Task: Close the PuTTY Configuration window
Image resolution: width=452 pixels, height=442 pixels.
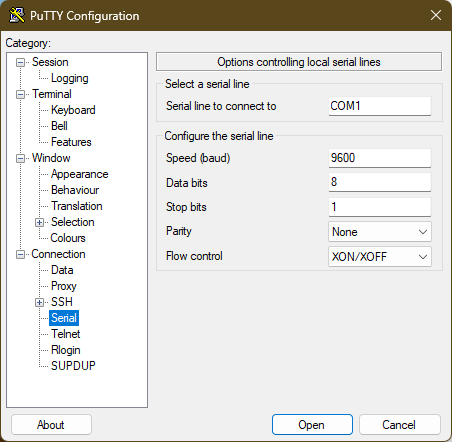Action: [x=436, y=15]
